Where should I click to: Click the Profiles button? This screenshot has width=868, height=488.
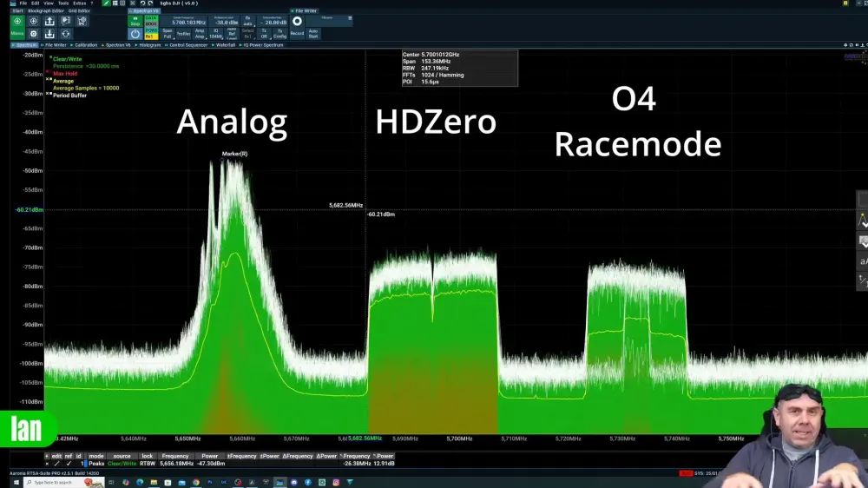click(x=183, y=34)
